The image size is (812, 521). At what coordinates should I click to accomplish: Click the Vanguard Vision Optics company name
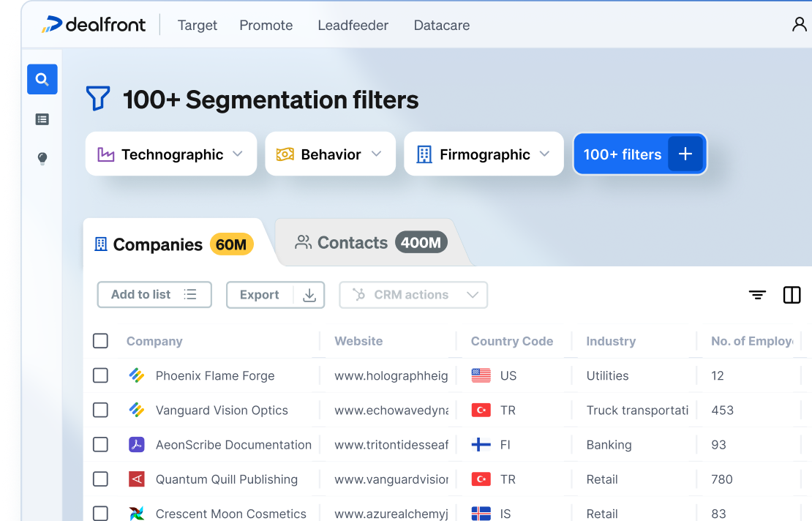[222, 411]
